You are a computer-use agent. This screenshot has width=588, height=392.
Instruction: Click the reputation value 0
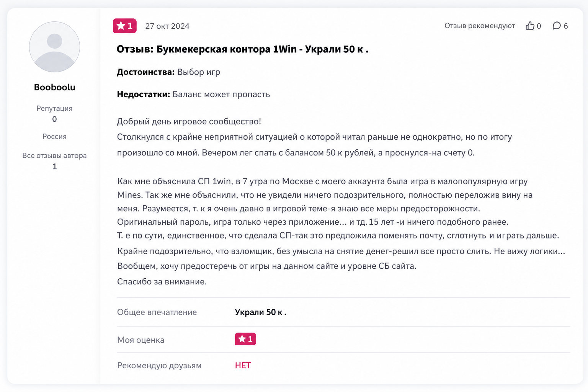tap(54, 119)
